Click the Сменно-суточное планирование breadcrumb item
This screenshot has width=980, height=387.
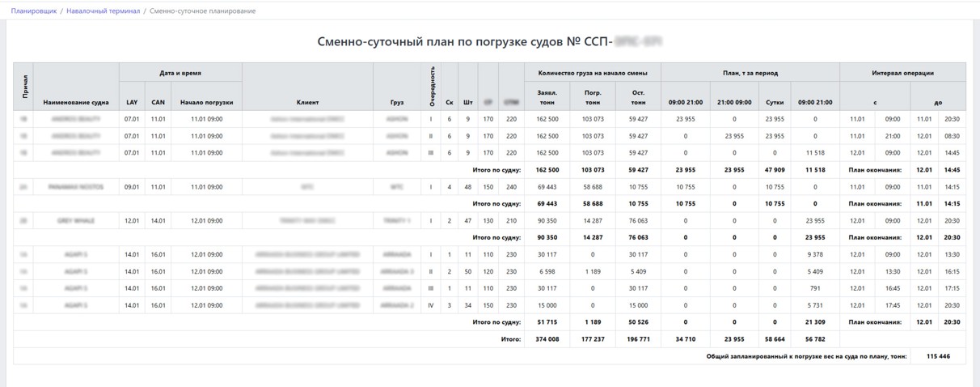(x=202, y=11)
